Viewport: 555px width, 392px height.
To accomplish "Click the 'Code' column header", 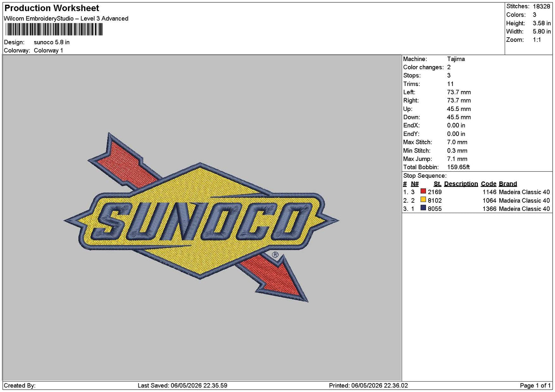I will tap(489, 184).
